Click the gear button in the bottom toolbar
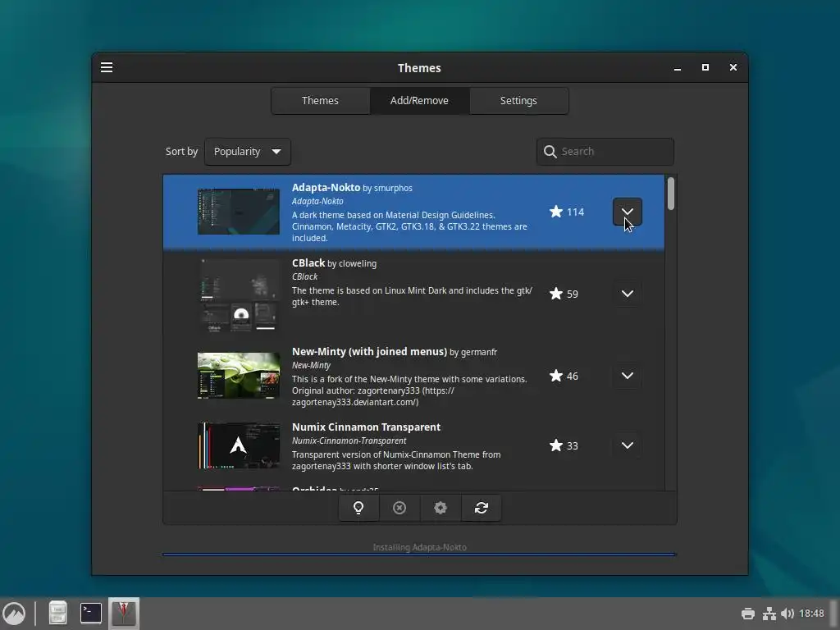Screen dimensions: 840x630 tap(441, 507)
